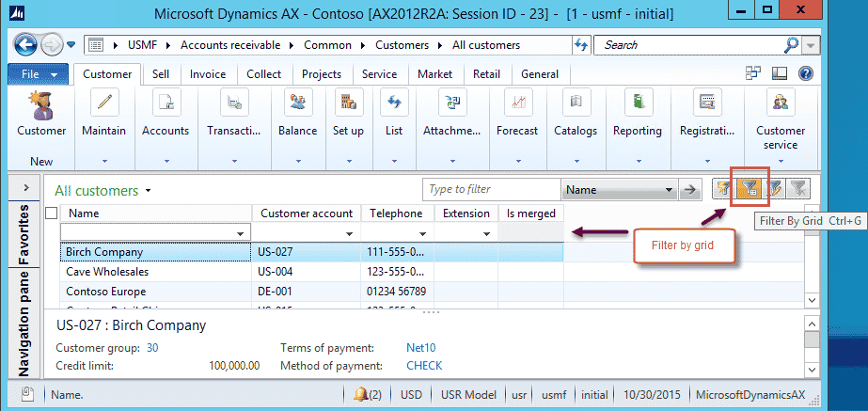Open the Transactions group icon
The width and height of the screenshot is (868, 411).
[233, 102]
